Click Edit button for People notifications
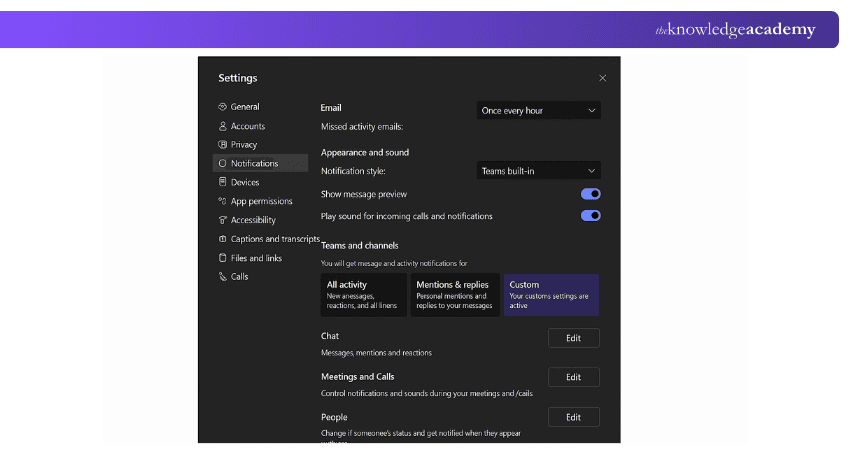The width and height of the screenshot is (850, 450). (x=574, y=417)
